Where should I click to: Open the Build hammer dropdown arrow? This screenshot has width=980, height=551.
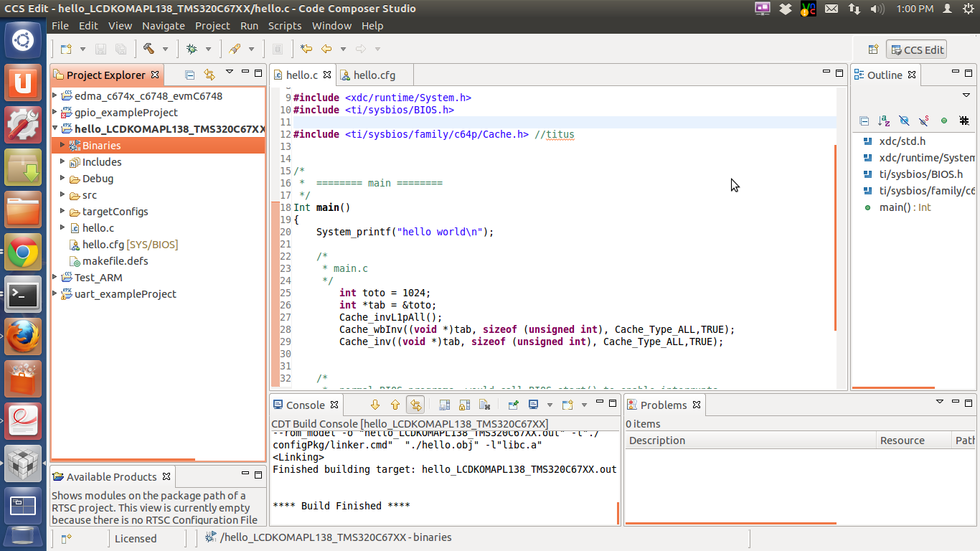(165, 49)
